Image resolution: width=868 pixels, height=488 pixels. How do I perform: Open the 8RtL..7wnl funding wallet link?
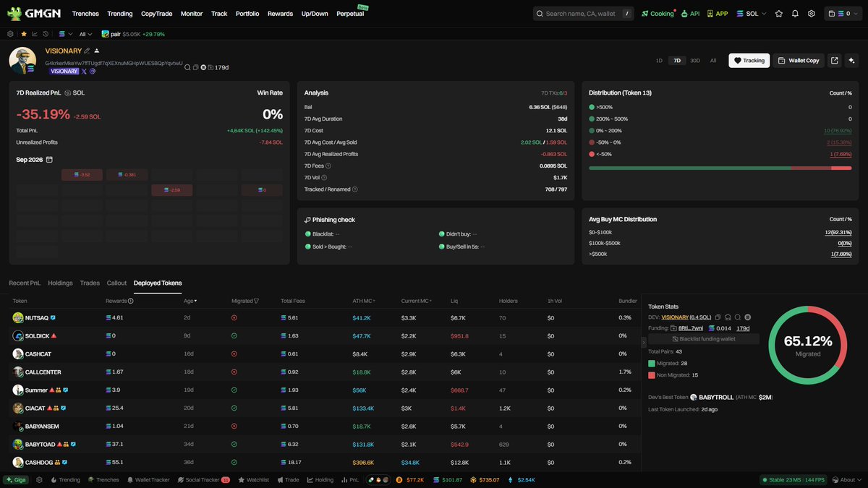(x=689, y=328)
